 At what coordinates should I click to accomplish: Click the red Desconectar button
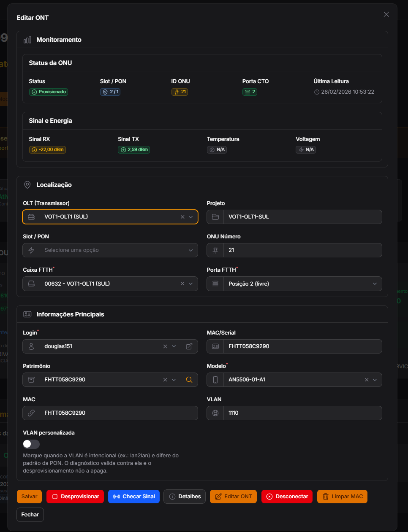[x=287, y=497]
